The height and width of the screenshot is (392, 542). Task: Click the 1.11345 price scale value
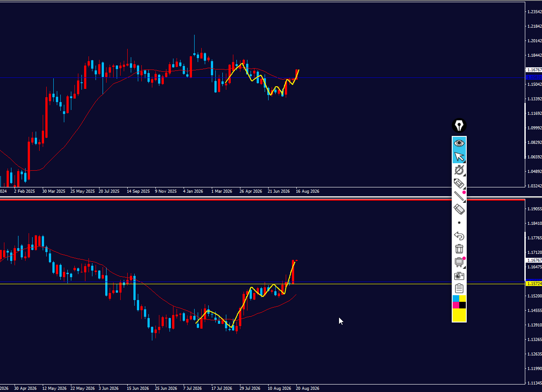(x=534, y=383)
